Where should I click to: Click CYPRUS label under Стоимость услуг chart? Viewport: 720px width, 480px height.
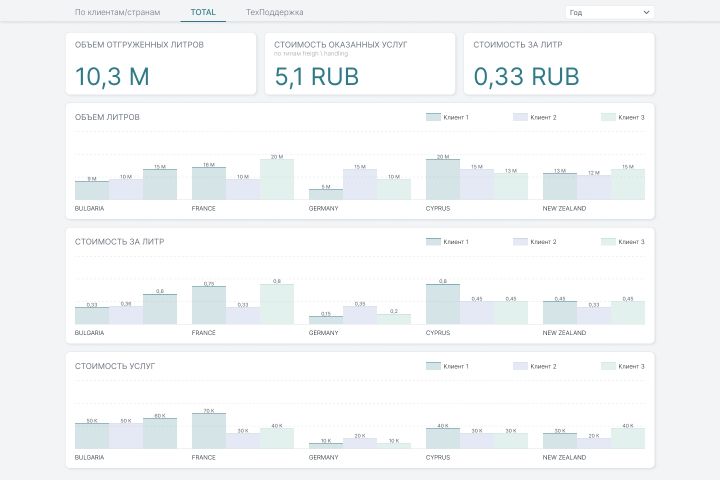438,457
